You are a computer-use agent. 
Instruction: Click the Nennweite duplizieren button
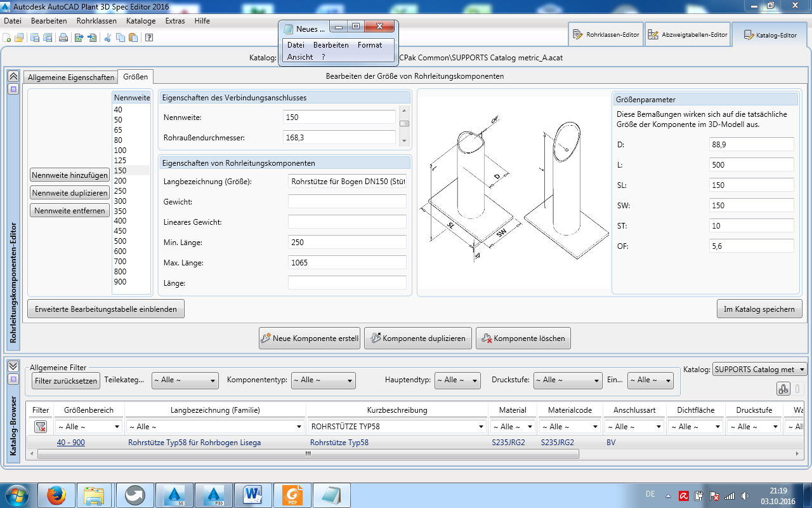tap(70, 192)
